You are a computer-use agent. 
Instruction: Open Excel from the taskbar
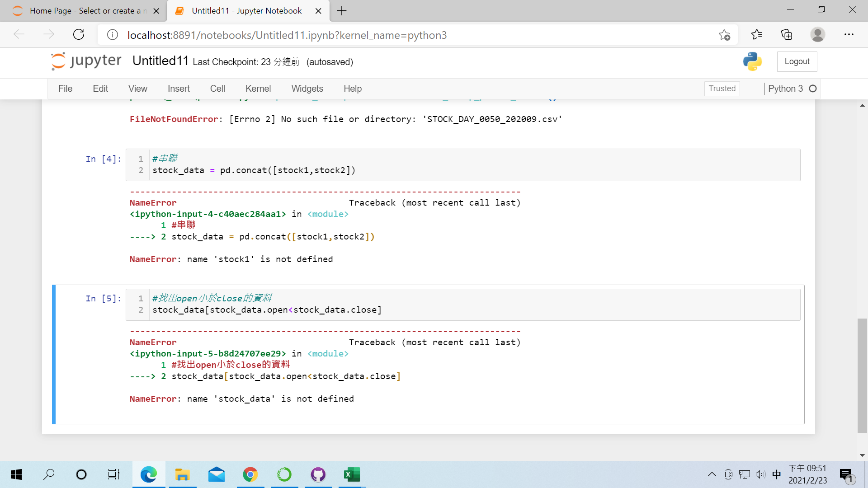pyautogui.click(x=352, y=474)
